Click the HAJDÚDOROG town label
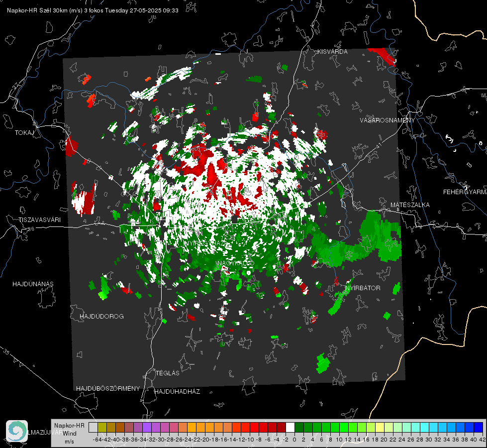This screenshot has height=448, width=487. pos(101,316)
